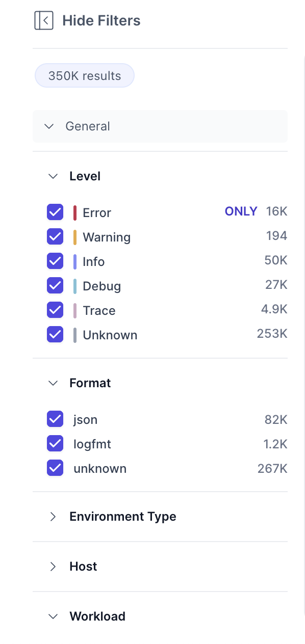
Task: Expand the Host filter group
Action: [53, 567]
